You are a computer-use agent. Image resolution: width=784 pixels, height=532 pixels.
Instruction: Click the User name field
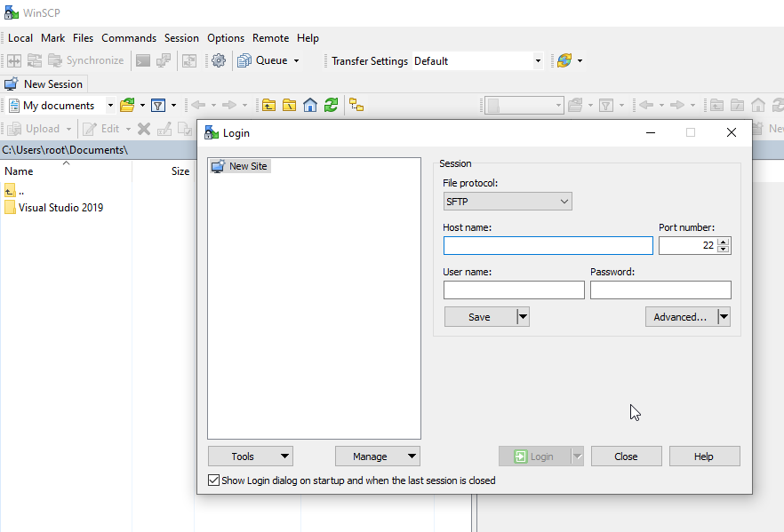tap(514, 290)
